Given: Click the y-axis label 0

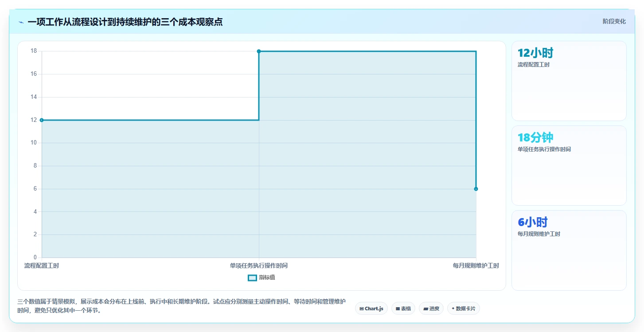Looking at the screenshot, I should click(x=35, y=258).
